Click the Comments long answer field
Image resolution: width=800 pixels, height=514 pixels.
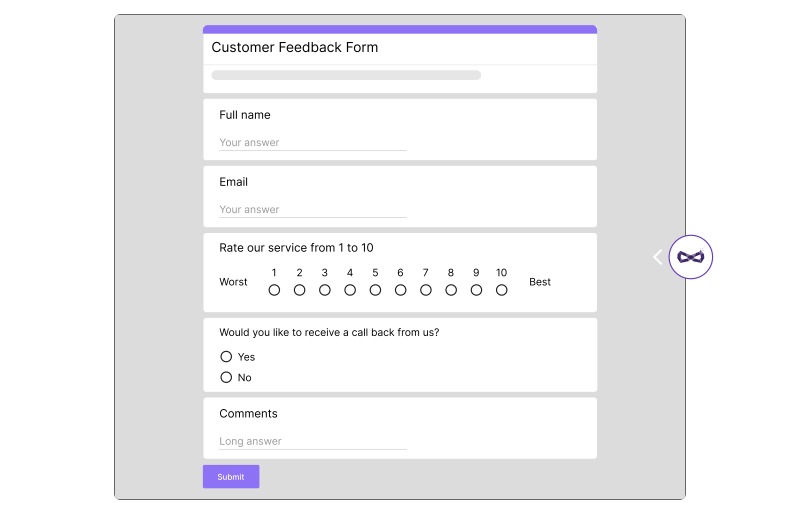(313, 442)
